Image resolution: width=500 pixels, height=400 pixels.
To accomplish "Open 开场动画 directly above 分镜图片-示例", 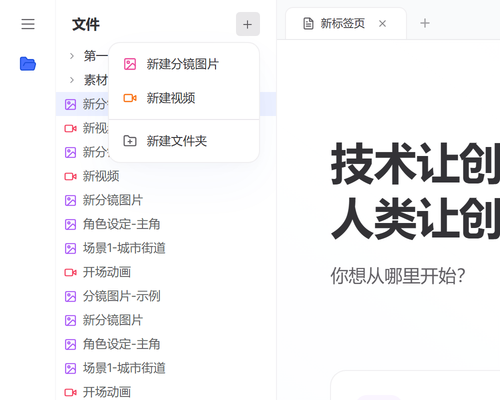I will click(x=166, y=272).
